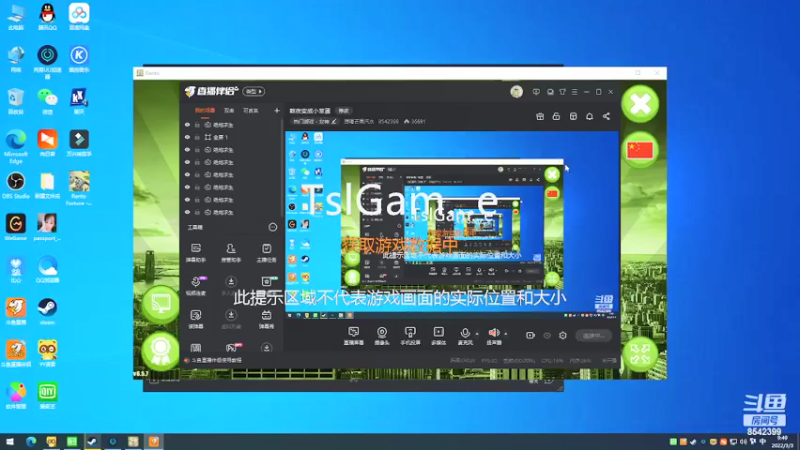Image resolution: width=800 pixels, height=450 pixels.
Task: Click the green screen-cast button in Rento
Action: [160, 305]
